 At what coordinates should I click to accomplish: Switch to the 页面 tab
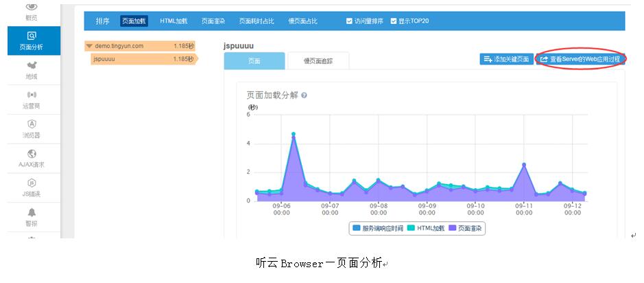254,61
